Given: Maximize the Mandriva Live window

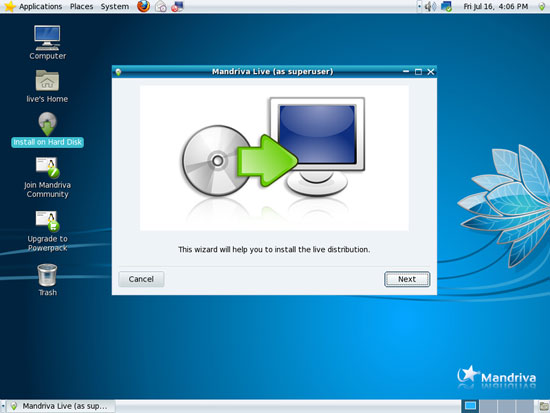Looking at the screenshot, I should coord(418,72).
